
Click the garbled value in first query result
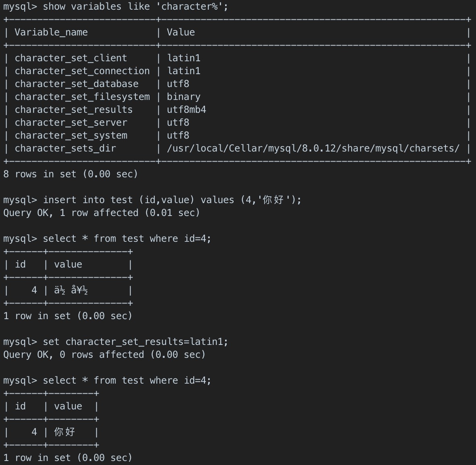click(x=71, y=290)
